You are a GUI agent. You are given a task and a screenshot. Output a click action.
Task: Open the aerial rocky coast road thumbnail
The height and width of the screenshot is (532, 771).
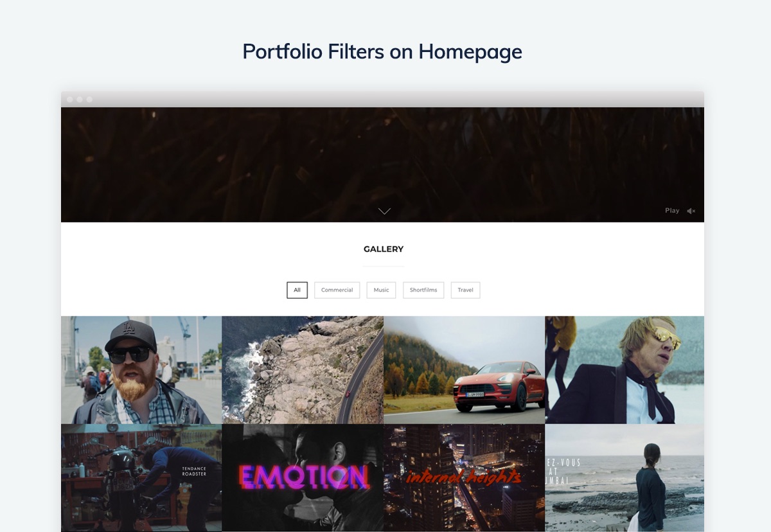pyautogui.click(x=303, y=369)
